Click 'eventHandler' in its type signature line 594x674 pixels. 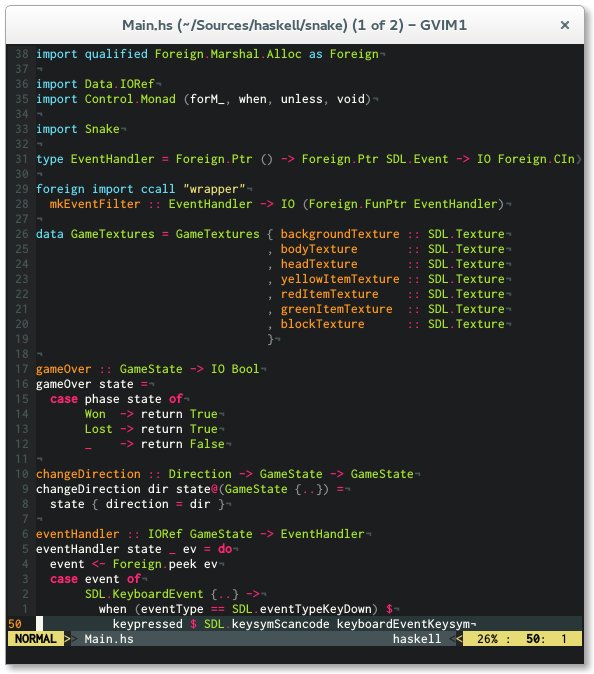pyautogui.click(x=77, y=534)
